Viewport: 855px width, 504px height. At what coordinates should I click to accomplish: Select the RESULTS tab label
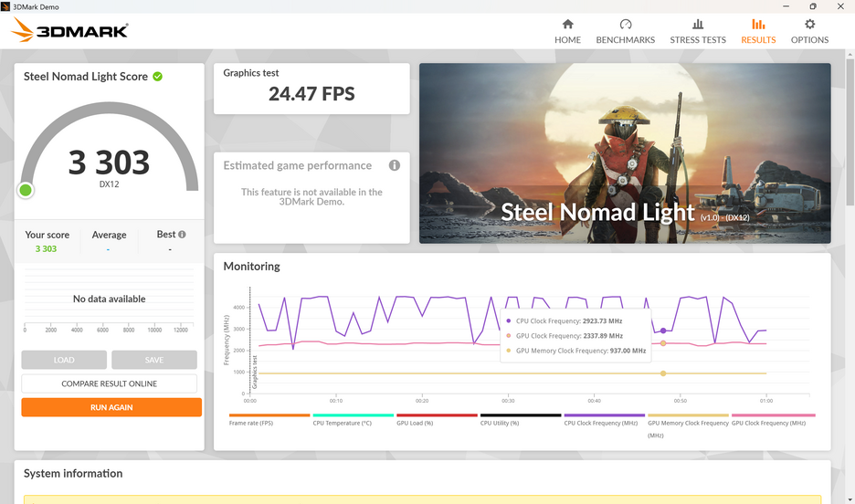(x=758, y=40)
